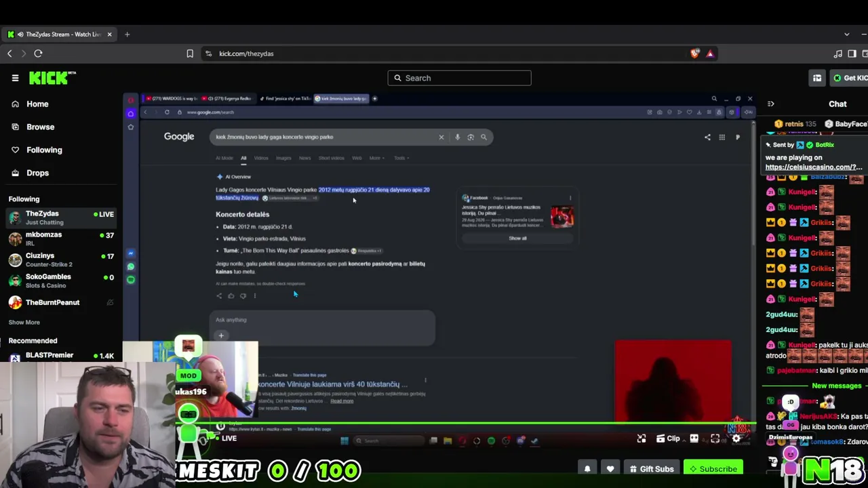This screenshot has width=868, height=488.
Task: Select Images tab in streamed Google results
Action: coord(283,158)
